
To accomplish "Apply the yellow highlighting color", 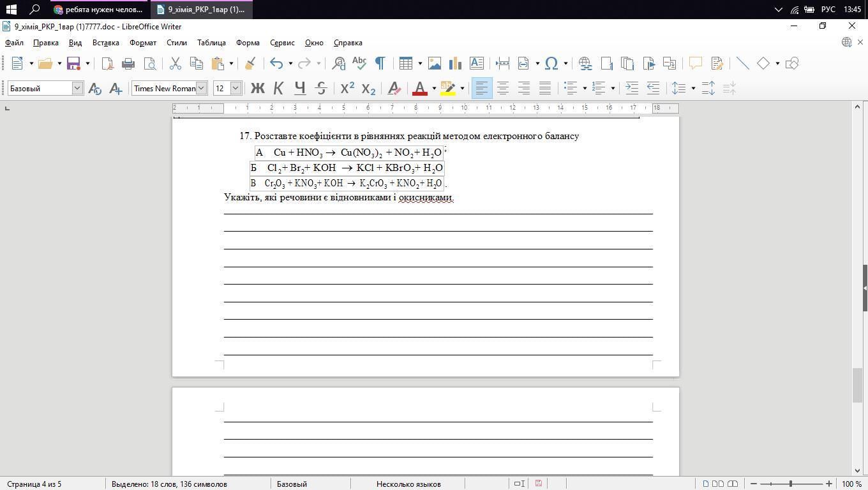I will [448, 88].
